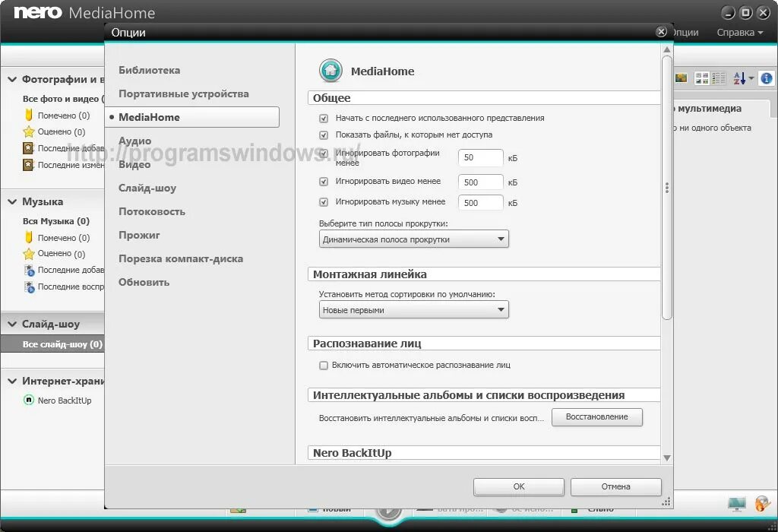Click the photo view icon in main window toolbar
The height and width of the screenshot is (532, 778).
pyautogui.click(x=682, y=78)
